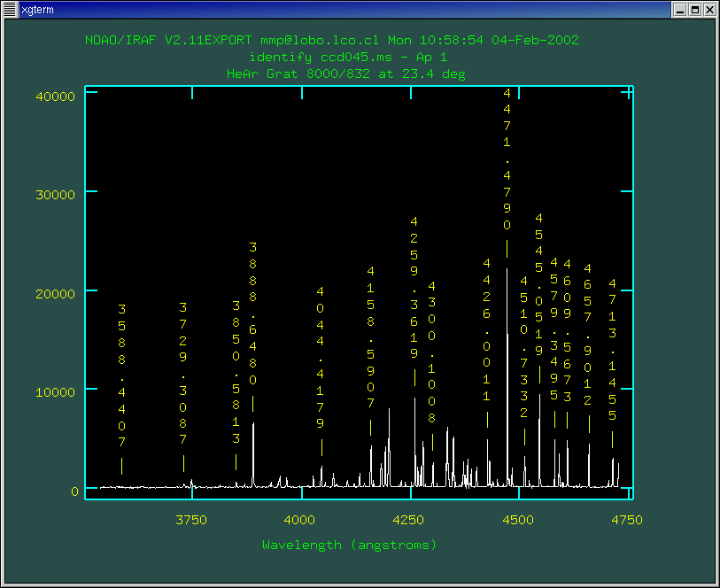Click the 3750 x-axis value
Viewport: 720px width, 588px height.
click(191, 520)
